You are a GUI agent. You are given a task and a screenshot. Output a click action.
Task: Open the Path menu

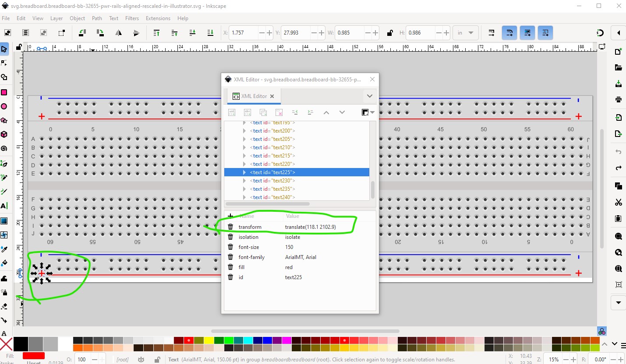[97, 18]
